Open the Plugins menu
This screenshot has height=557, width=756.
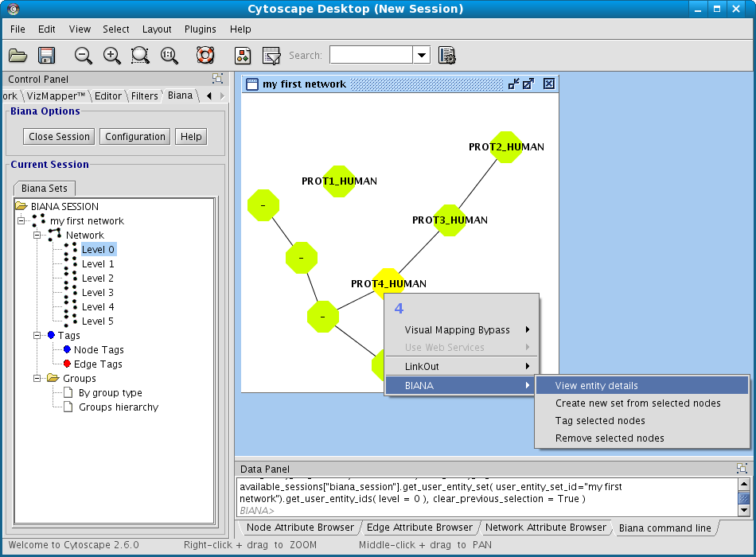tap(200, 29)
